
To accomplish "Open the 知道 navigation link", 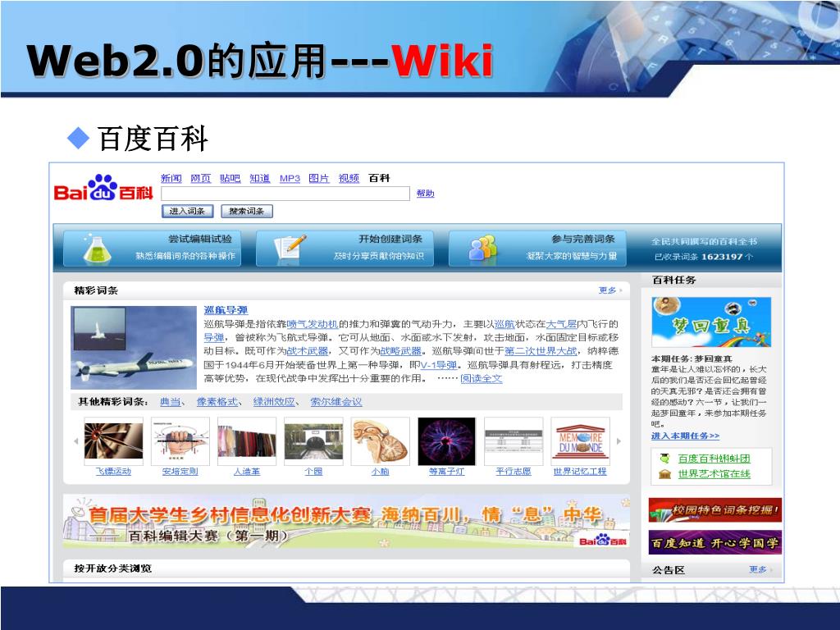I will [260, 178].
